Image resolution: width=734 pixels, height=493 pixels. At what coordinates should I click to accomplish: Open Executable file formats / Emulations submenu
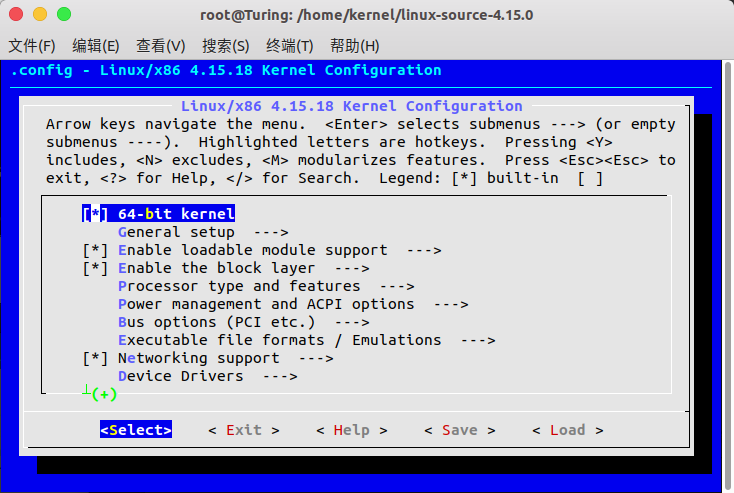pos(307,340)
